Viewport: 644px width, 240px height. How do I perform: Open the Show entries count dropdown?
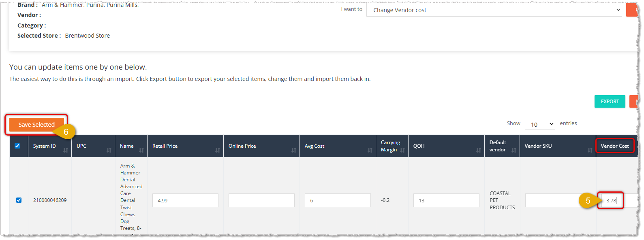coord(540,124)
